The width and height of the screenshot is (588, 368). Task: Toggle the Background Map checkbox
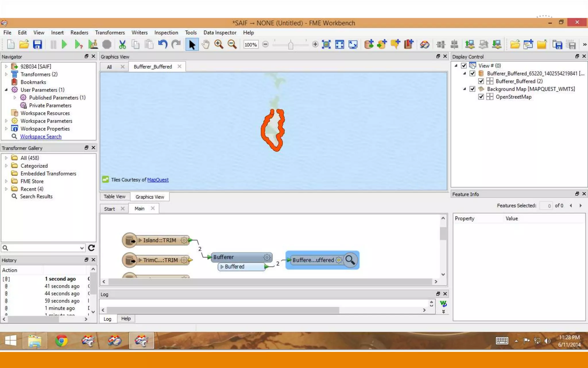[x=472, y=89]
